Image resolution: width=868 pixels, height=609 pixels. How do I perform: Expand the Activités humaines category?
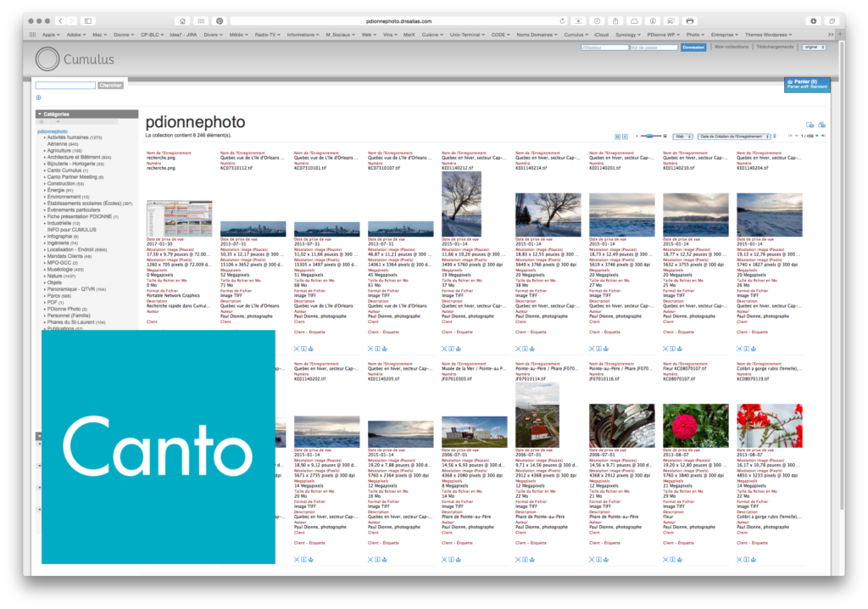(44, 137)
